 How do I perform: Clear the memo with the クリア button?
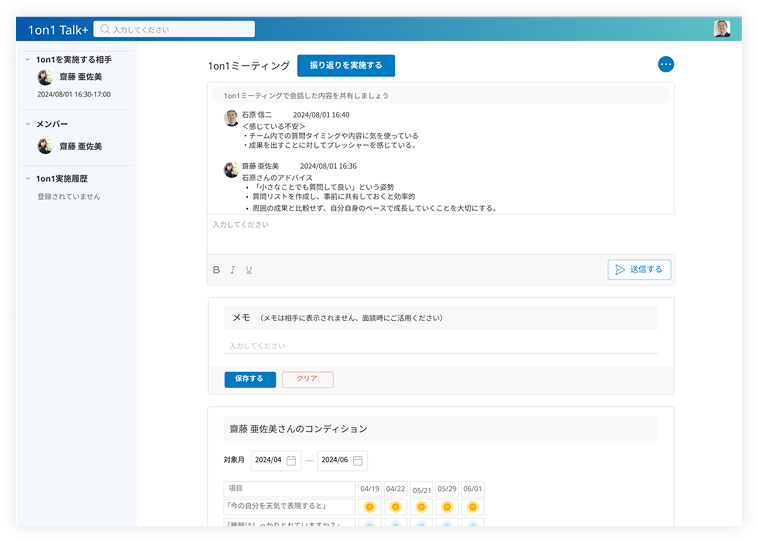(307, 380)
